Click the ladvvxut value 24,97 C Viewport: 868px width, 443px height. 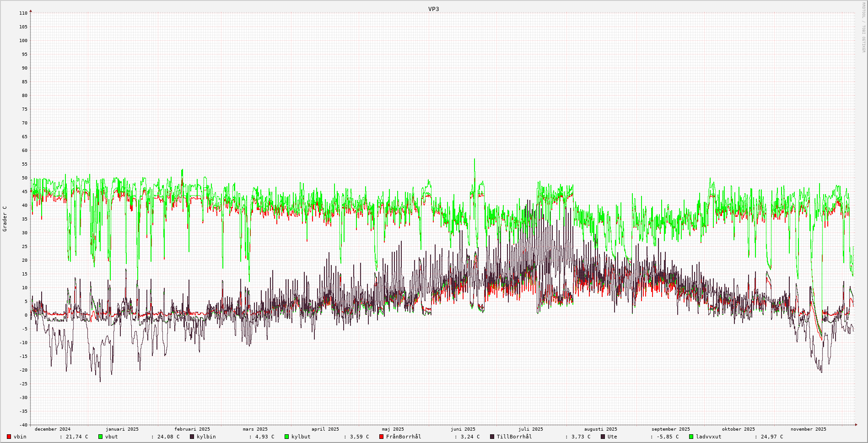tap(772, 437)
